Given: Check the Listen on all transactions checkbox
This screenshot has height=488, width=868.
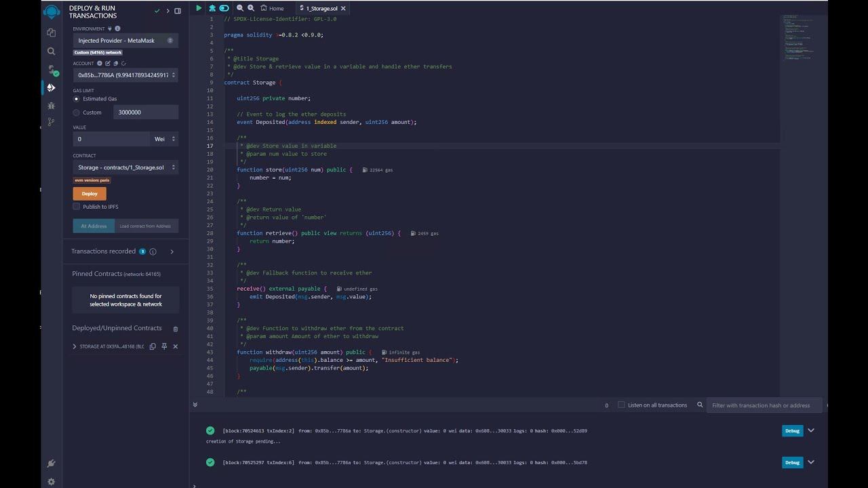Looking at the screenshot, I should [x=621, y=405].
